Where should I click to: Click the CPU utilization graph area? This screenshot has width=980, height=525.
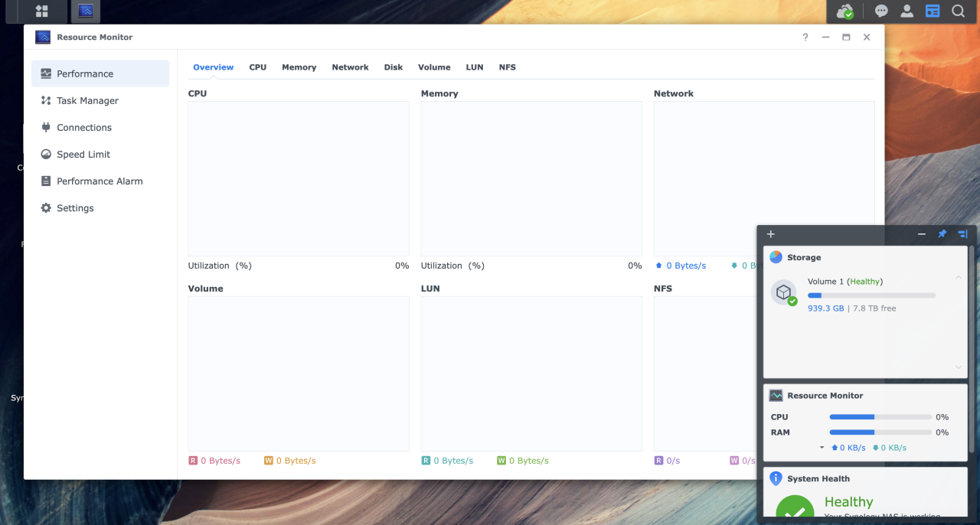[299, 178]
